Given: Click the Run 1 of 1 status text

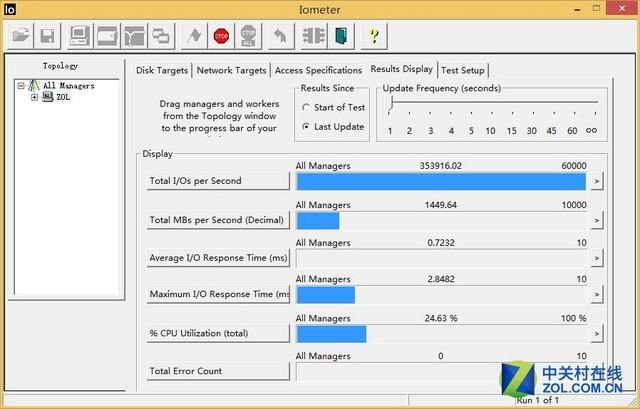Looking at the screenshot, I should (x=538, y=400).
